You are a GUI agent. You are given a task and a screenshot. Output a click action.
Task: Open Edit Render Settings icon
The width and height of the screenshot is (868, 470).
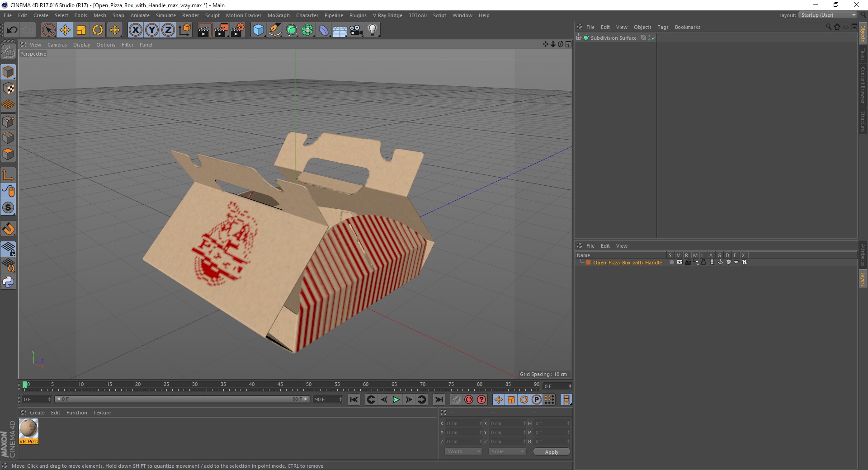coord(238,30)
